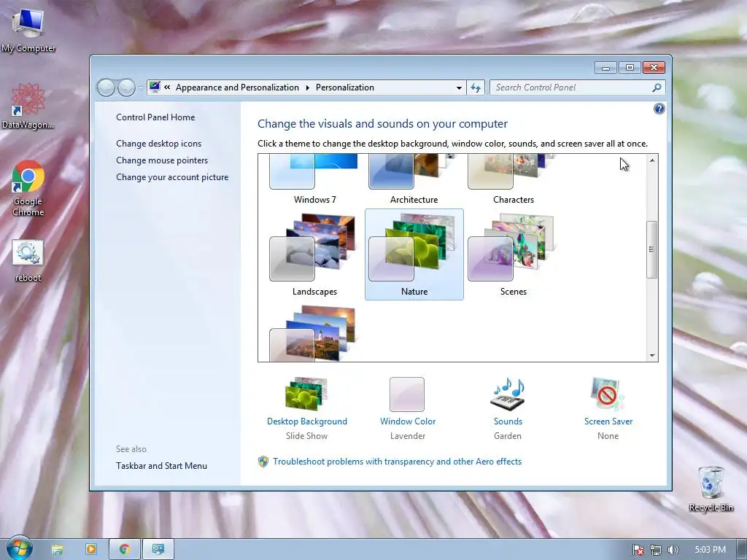Click the theme list scrollbar thumb
Viewport: 747px width, 560px height.
(651, 249)
